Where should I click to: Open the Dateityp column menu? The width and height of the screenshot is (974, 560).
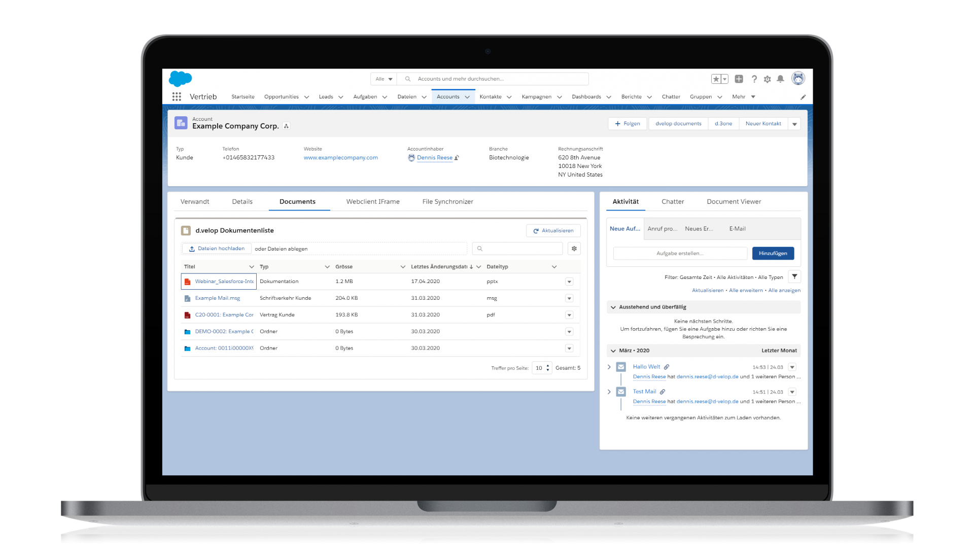pyautogui.click(x=554, y=267)
